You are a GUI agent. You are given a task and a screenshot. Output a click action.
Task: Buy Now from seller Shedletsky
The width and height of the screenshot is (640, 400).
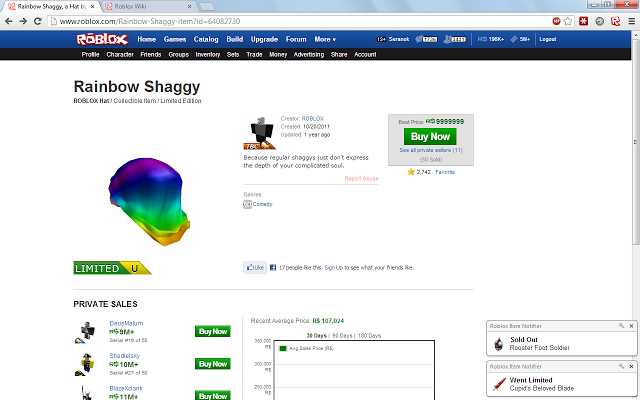click(213, 364)
